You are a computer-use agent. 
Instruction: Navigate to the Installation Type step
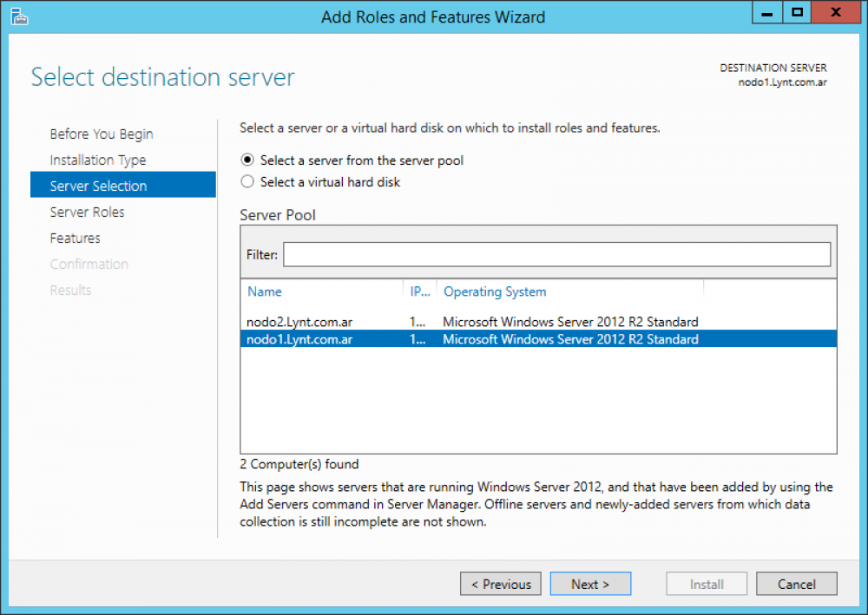click(97, 160)
